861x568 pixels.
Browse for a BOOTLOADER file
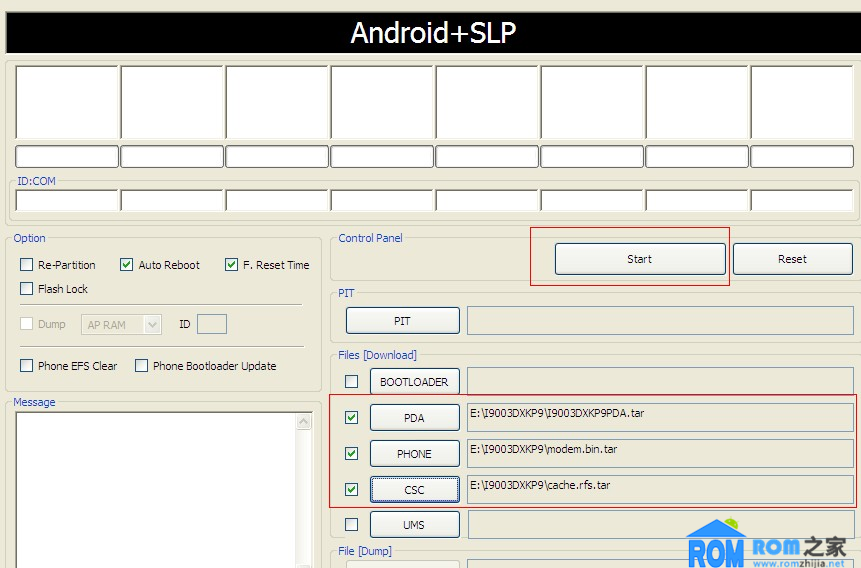[x=414, y=382]
